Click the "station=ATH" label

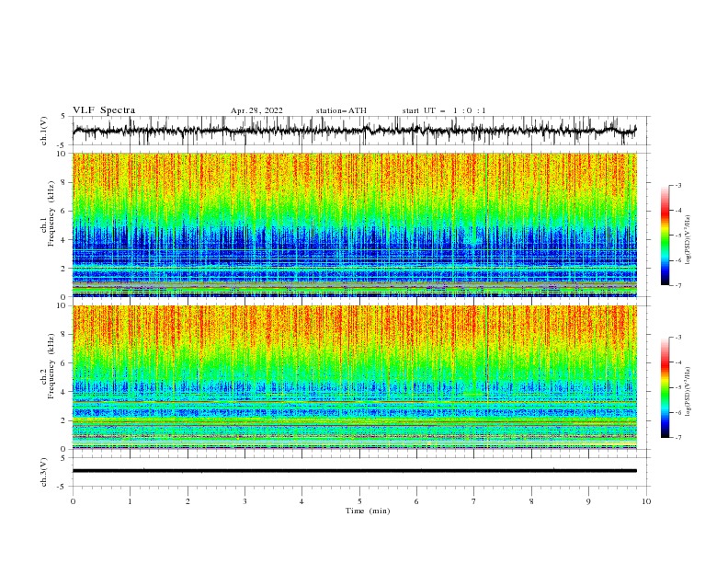click(341, 110)
